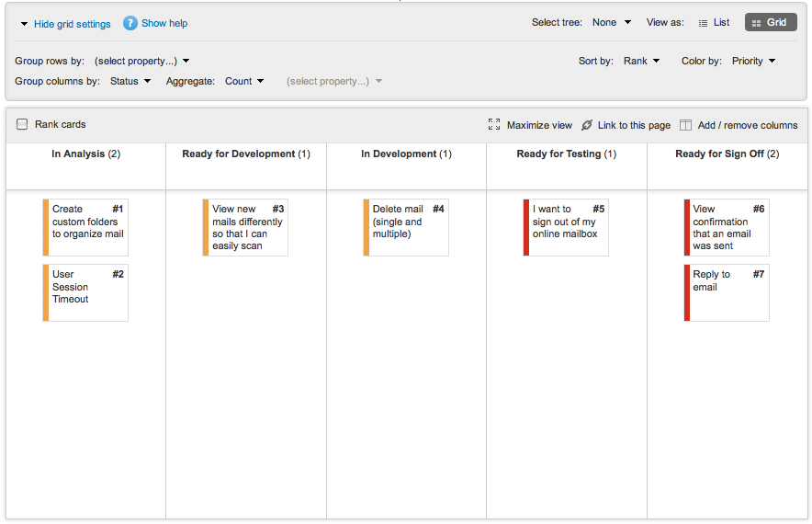The height and width of the screenshot is (524, 812).
Task: Enable the Rank cards checkbox
Action: 23,124
